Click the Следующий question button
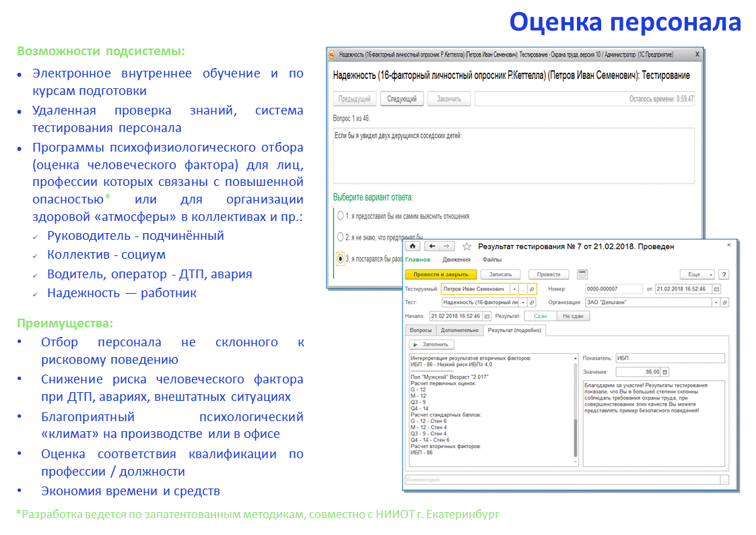This screenshot has width=756, height=535. click(402, 99)
